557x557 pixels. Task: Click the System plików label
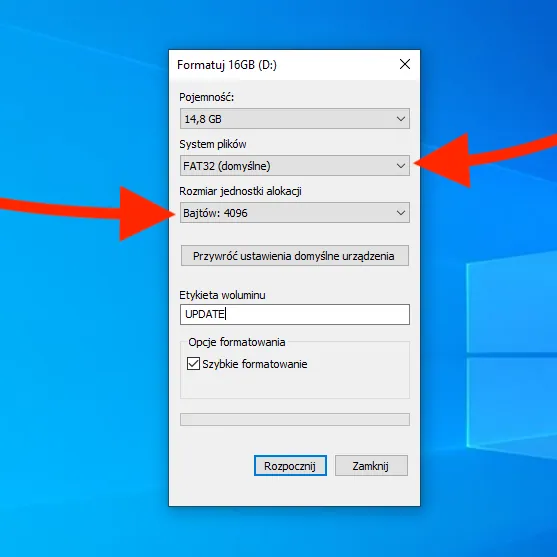pyautogui.click(x=213, y=144)
